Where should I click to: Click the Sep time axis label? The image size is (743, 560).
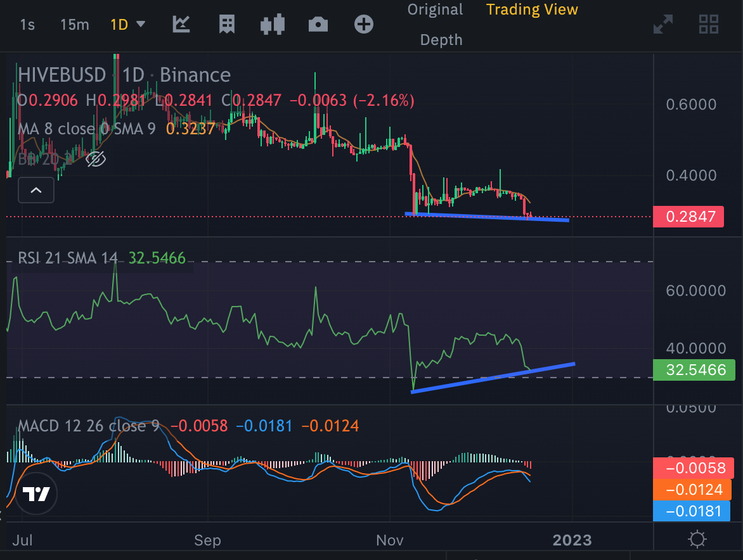pyautogui.click(x=207, y=540)
